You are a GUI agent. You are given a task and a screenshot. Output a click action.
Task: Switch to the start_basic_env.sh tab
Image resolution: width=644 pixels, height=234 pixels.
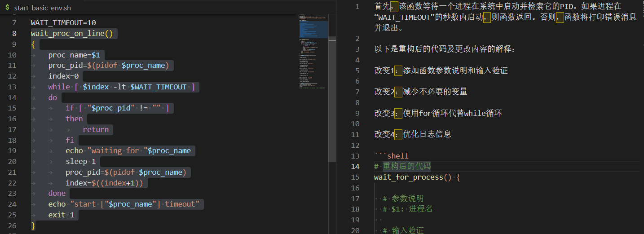[42, 8]
